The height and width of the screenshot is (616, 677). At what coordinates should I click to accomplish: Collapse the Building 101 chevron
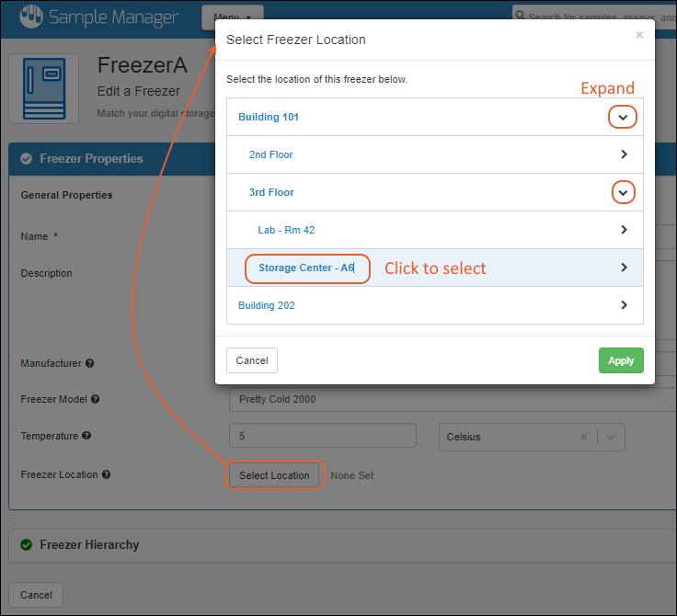tap(623, 118)
